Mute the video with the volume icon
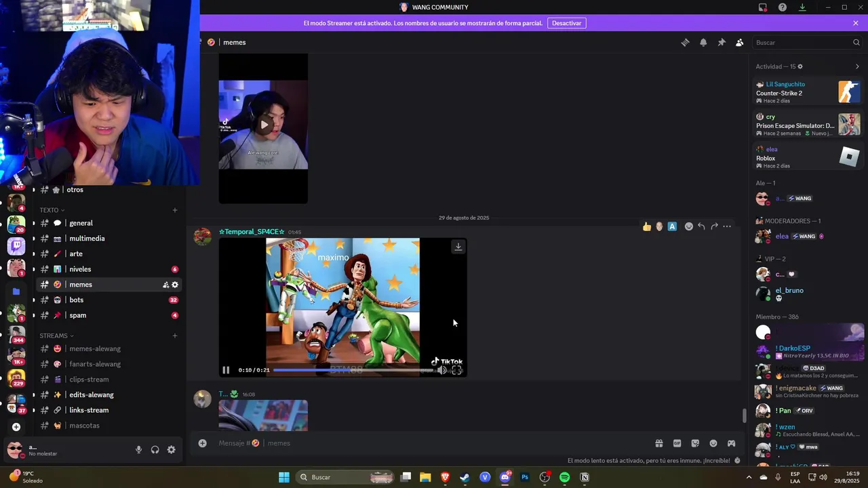 point(441,370)
